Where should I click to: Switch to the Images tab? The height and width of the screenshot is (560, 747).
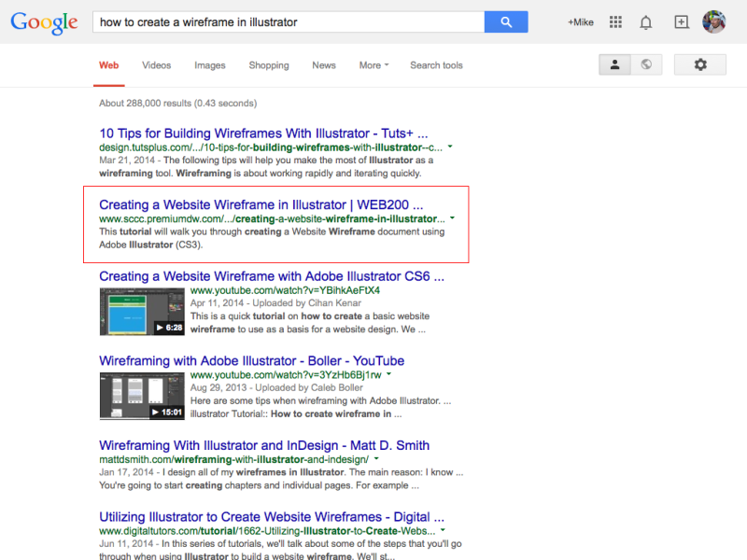click(x=209, y=65)
